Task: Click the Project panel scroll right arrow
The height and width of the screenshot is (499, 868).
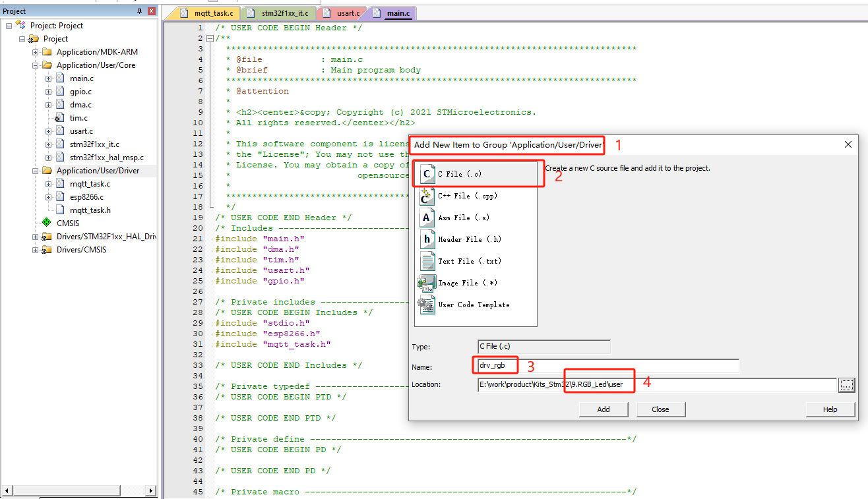Action: [150, 491]
